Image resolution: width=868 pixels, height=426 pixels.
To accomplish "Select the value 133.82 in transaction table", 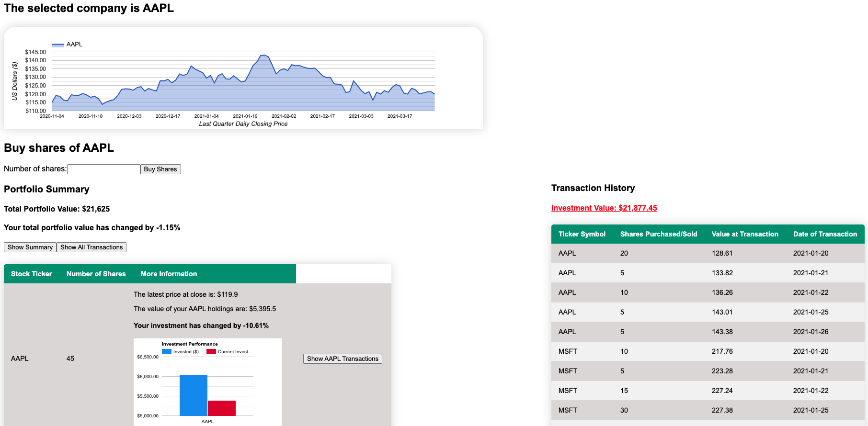I will [x=722, y=273].
